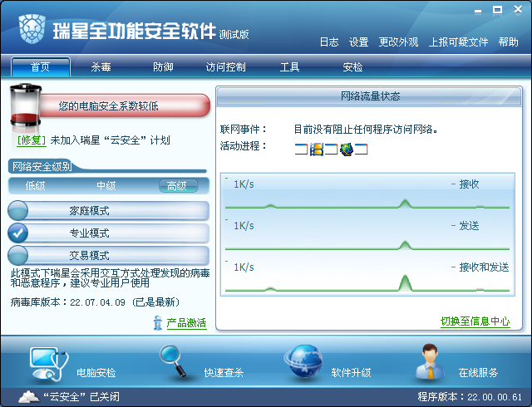Click the 发送 traffic graph
Viewport: 532px width, 407px height.
[367, 234]
